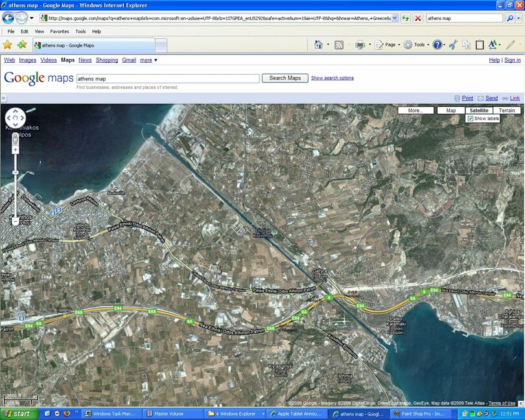The width and height of the screenshot is (525, 420).
Task: Toggle the Show labels checkbox
Action: pos(471,119)
